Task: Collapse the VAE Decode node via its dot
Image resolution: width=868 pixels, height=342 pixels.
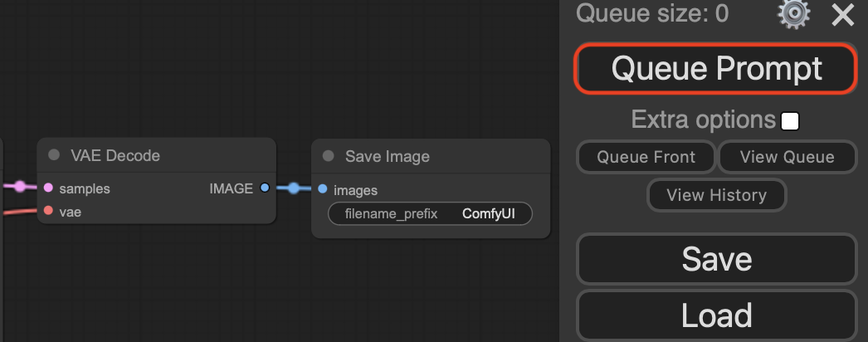Action: tap(54, 155)
